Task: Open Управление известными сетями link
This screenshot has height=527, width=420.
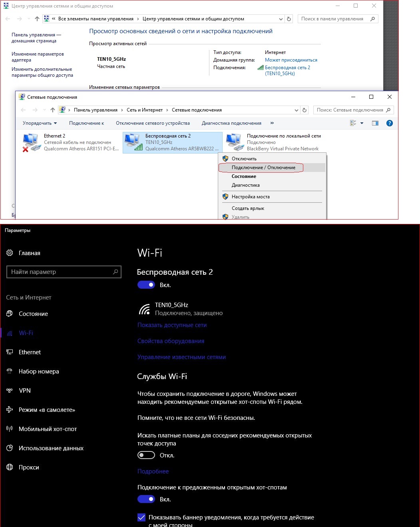Action: [181, 357]
